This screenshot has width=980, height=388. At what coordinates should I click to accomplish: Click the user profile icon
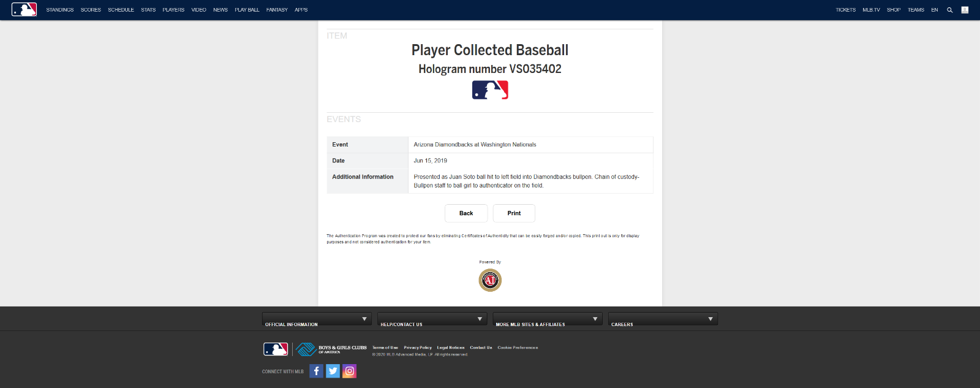click(x=965, y=10)
